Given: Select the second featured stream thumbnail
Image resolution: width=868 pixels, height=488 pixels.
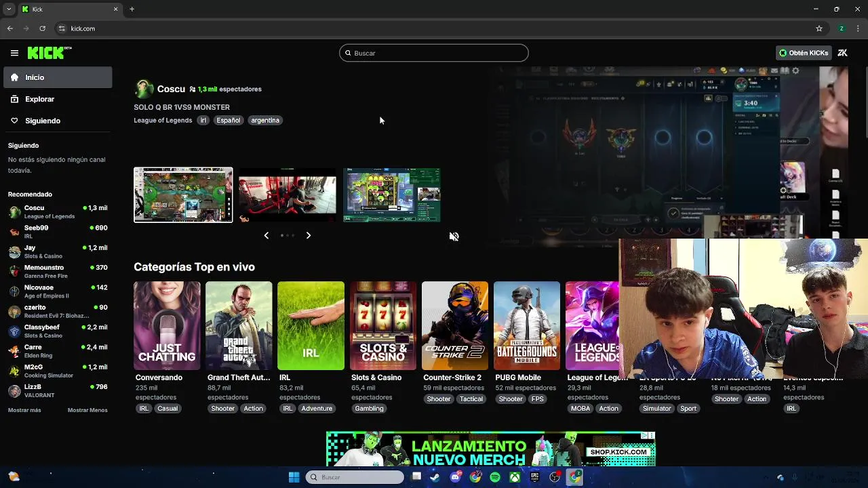Looking at the screenshot, I should (x=288, y=195).
